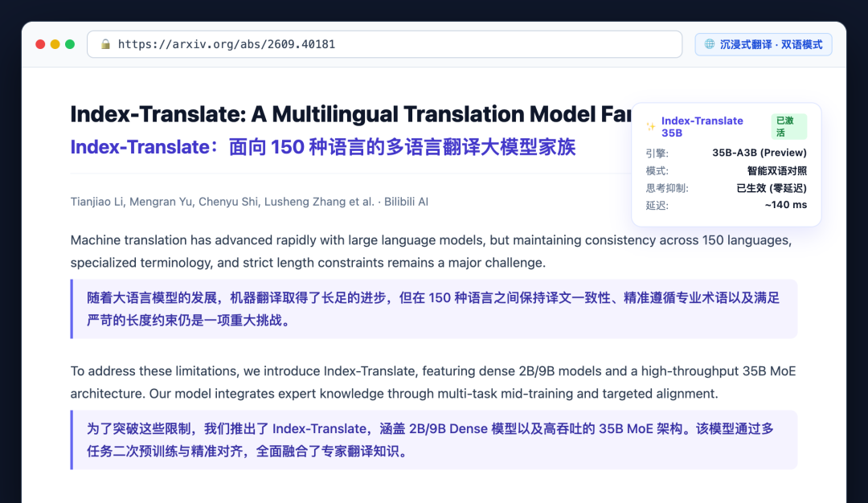
Task: Click the English paper title heading
Action: (x=350, y=114)
